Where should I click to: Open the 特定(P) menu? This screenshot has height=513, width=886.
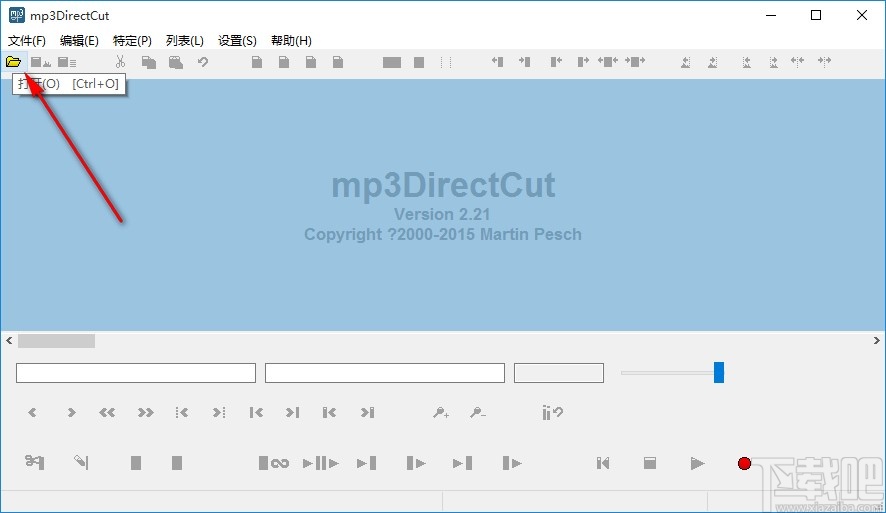pos(132,41)
